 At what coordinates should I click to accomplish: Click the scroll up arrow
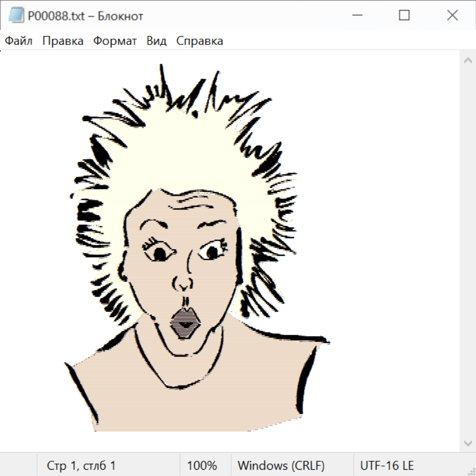(468, 60)
